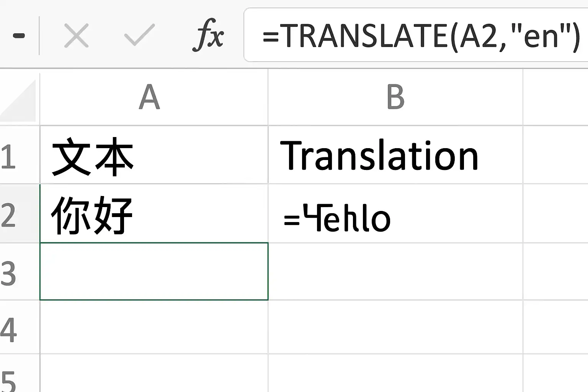Click the highlighted empty cell A3
Image resolution: width=588 pixels, height=392 pixels.
(154, 271)
